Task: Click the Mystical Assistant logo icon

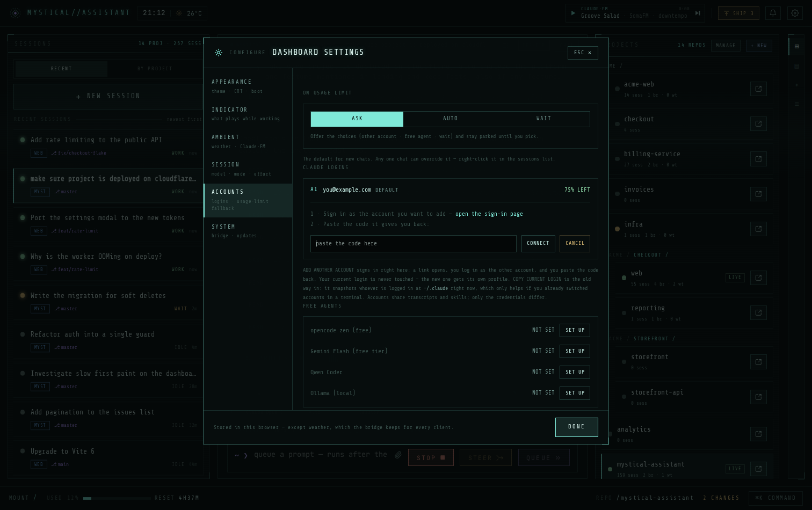Action: click(16, 13)
